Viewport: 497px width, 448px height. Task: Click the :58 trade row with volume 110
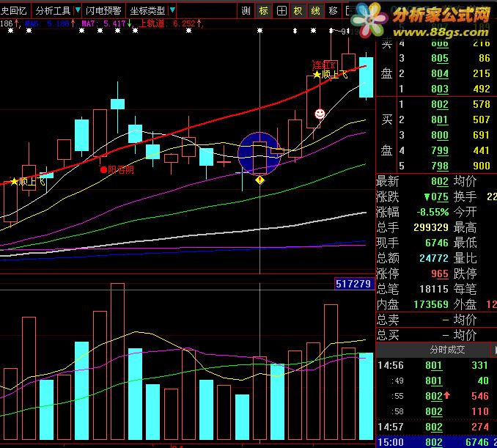pos(436,411)
